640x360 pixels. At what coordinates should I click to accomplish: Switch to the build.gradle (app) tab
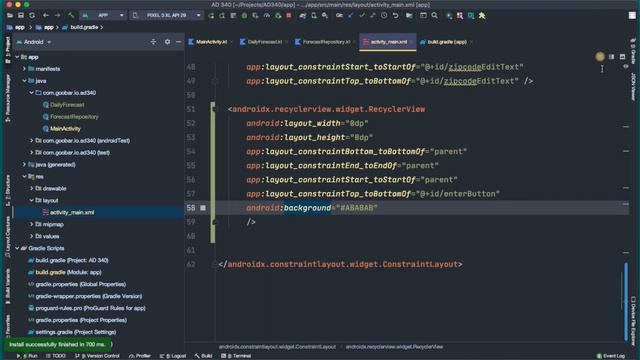(x=447, y=42)
